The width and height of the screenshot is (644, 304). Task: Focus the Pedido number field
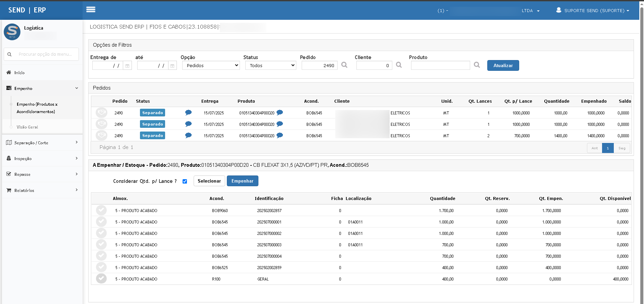(319, 65)
